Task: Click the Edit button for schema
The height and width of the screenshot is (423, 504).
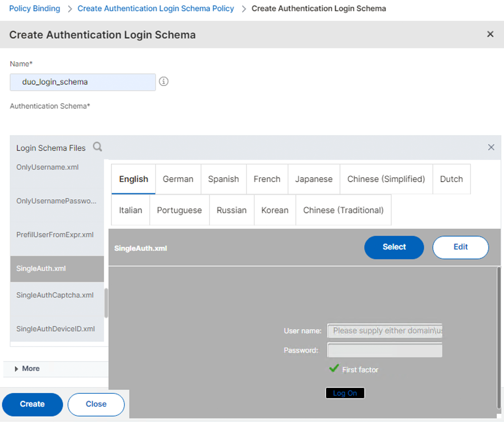Action: point(460,247)
